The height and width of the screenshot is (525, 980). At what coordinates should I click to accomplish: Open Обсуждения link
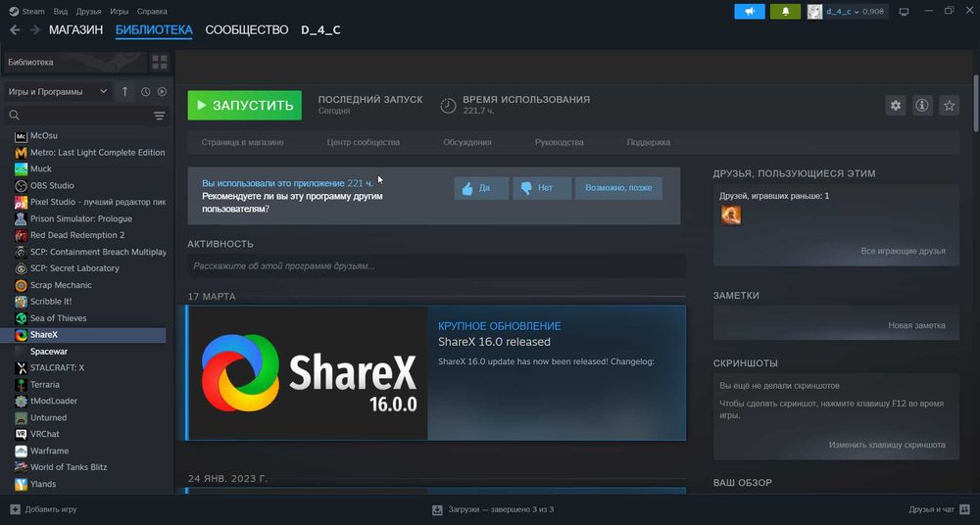tap(467, 142)
